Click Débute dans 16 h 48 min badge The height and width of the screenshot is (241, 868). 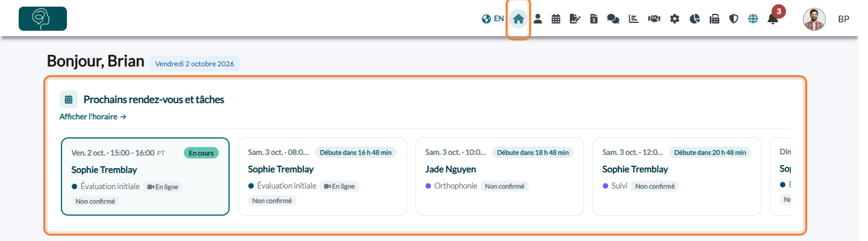(x=356, y=152)
